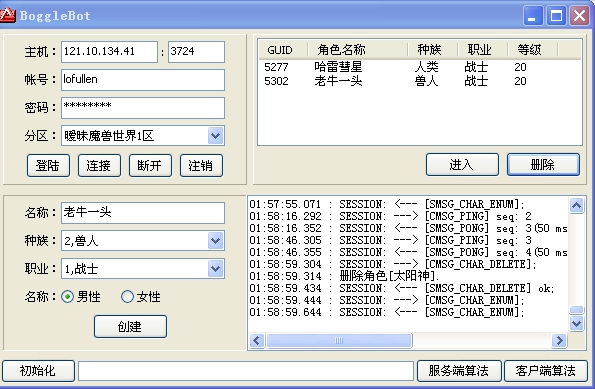The image size is (595, 389).
Task: Select the 男性 radio button
Action: tap(68, 296)
